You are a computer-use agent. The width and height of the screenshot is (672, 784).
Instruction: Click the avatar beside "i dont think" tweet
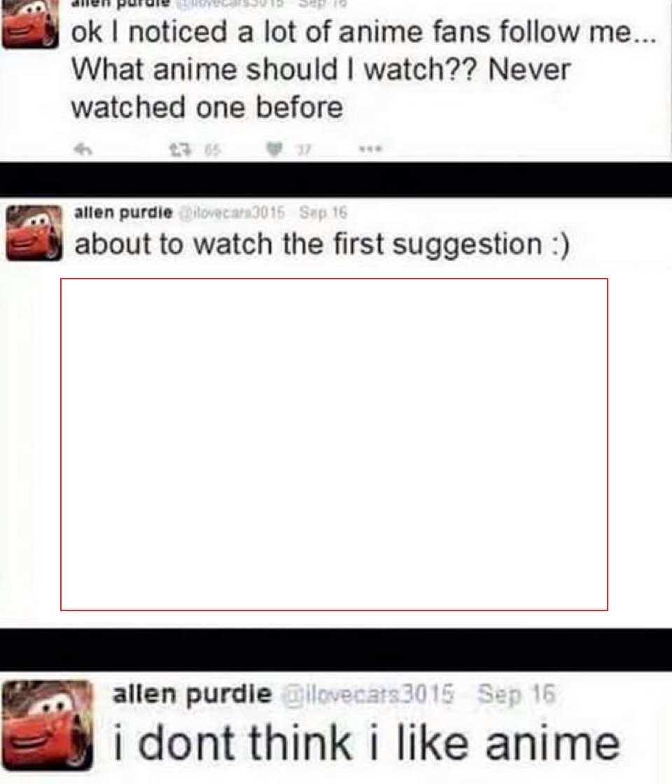tap(48, 724)
